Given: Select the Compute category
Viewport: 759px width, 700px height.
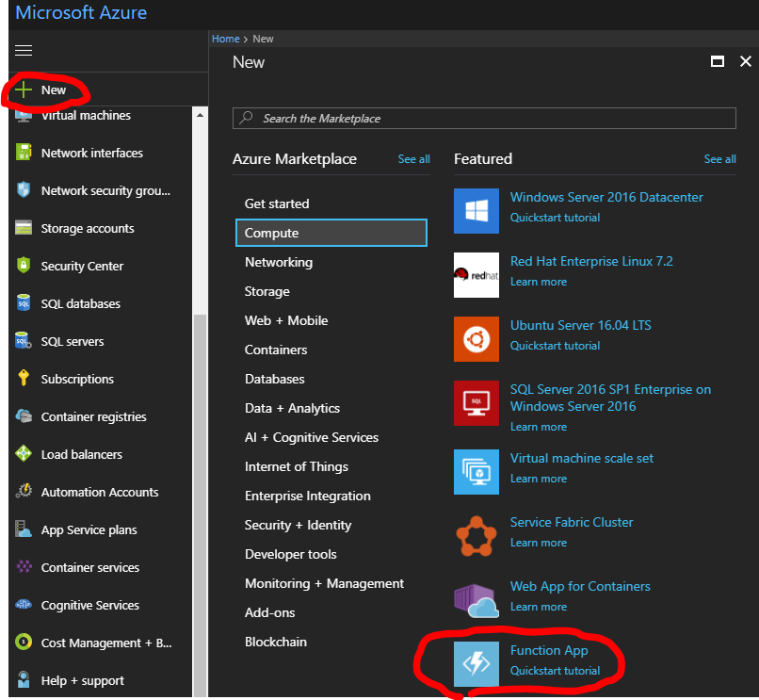Looking at the screenshot, I should (x=331, y=233).
